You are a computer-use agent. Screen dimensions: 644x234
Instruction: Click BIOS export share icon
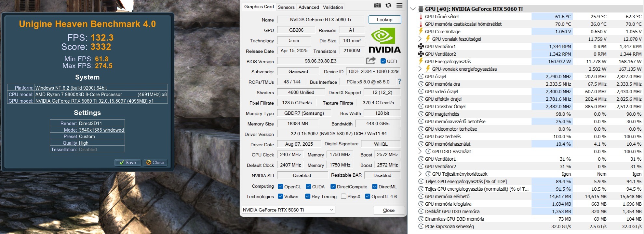371,61
